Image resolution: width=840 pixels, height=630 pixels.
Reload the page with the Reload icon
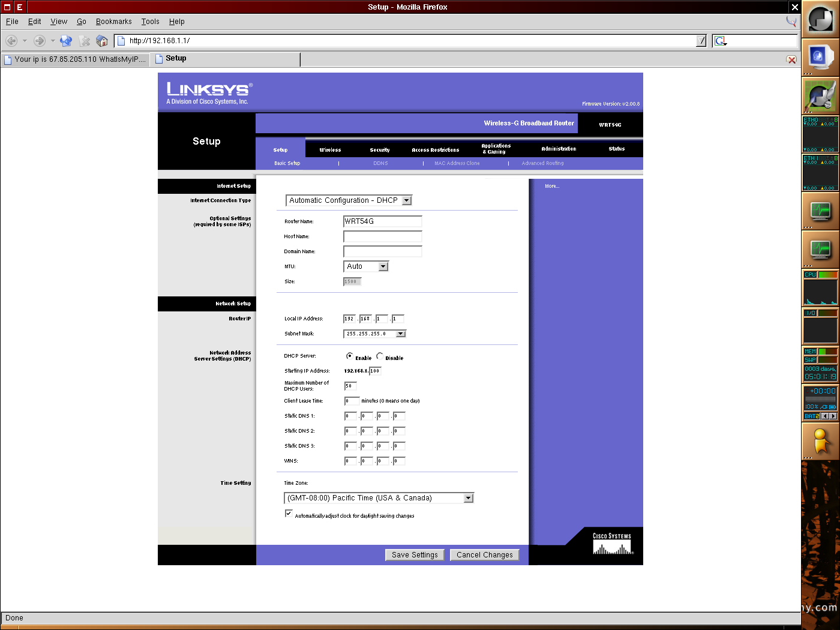[x=66, y=41]
